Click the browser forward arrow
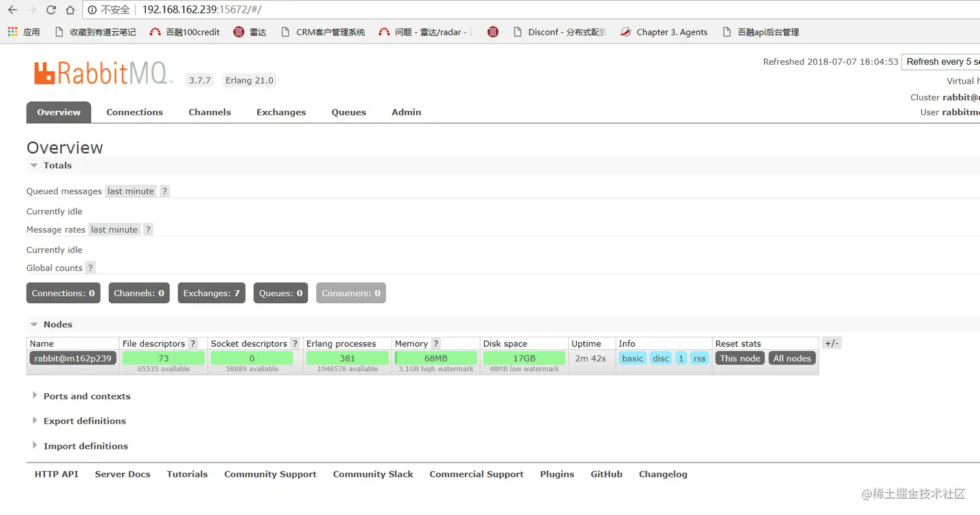This screenshot has height=515, width=980. 32,10
